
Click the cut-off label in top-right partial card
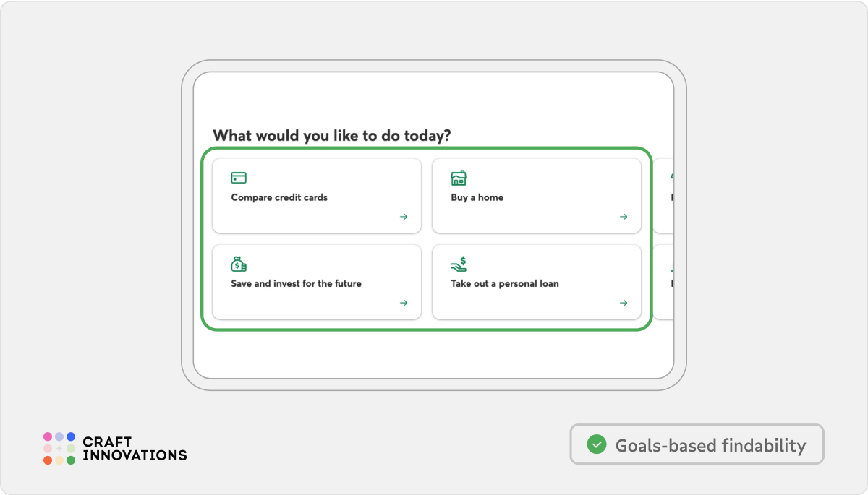click(x=672, y=197)
